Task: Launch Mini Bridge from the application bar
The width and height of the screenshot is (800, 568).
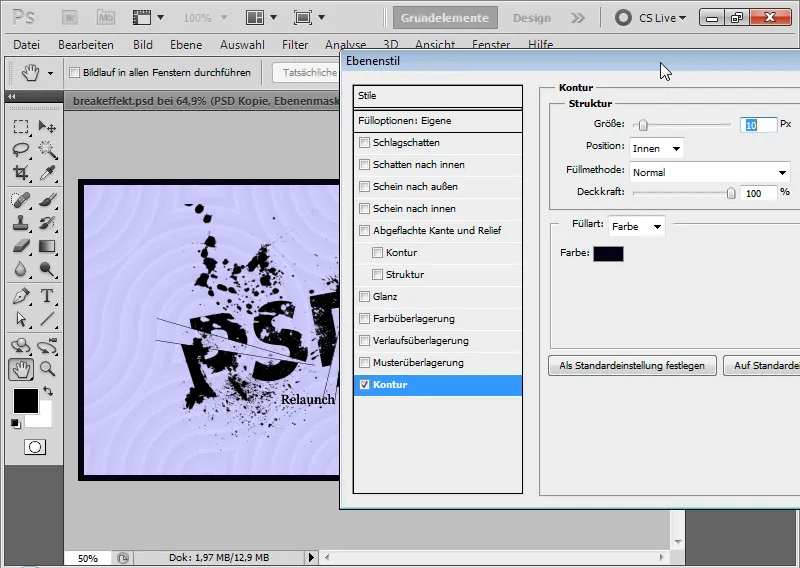Action: [x=106, y=18]
